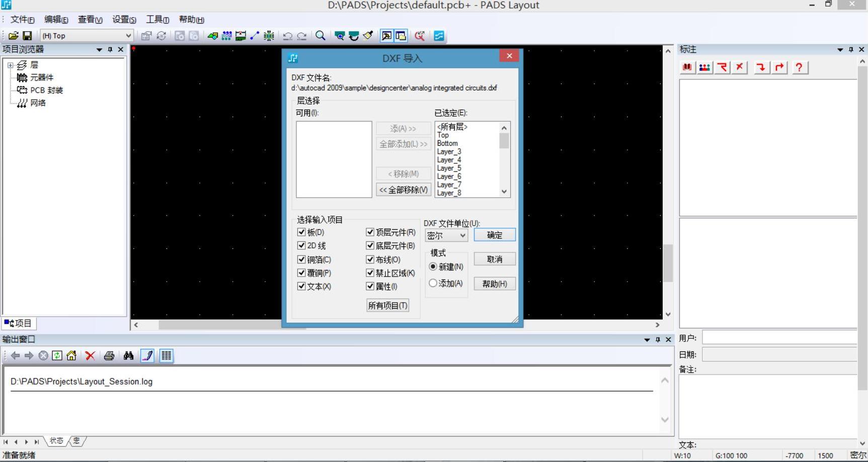Click the Redo arrow in the toolbar
This screenshot has width=868, height=462.
(x=302, y=36)
